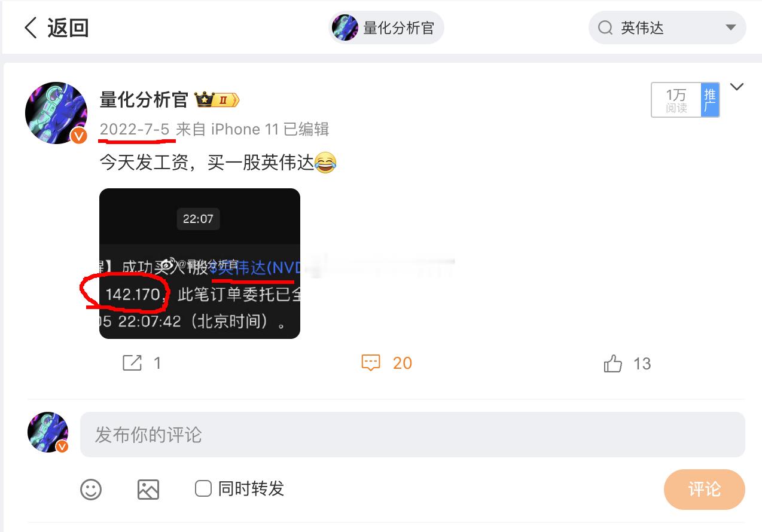Attach a picture using the image icon
This screenshot has height=532, width=762.
tap(148, 490)
